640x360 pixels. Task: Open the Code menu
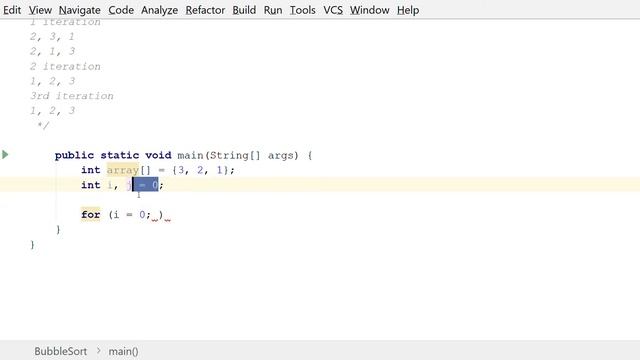pyautogui.click(x=121, y=10)
